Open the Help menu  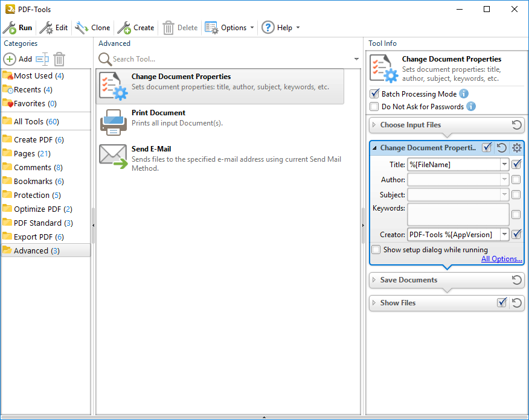click(x=280, y=28)
